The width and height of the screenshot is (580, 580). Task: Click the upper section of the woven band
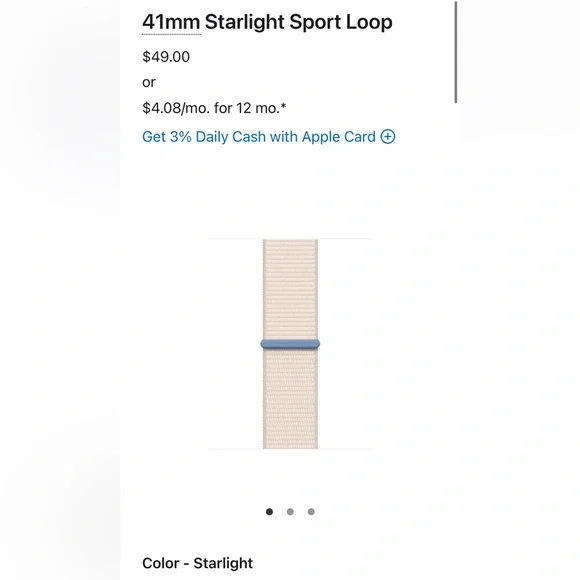pyautogui.click(x=290, y=289)
